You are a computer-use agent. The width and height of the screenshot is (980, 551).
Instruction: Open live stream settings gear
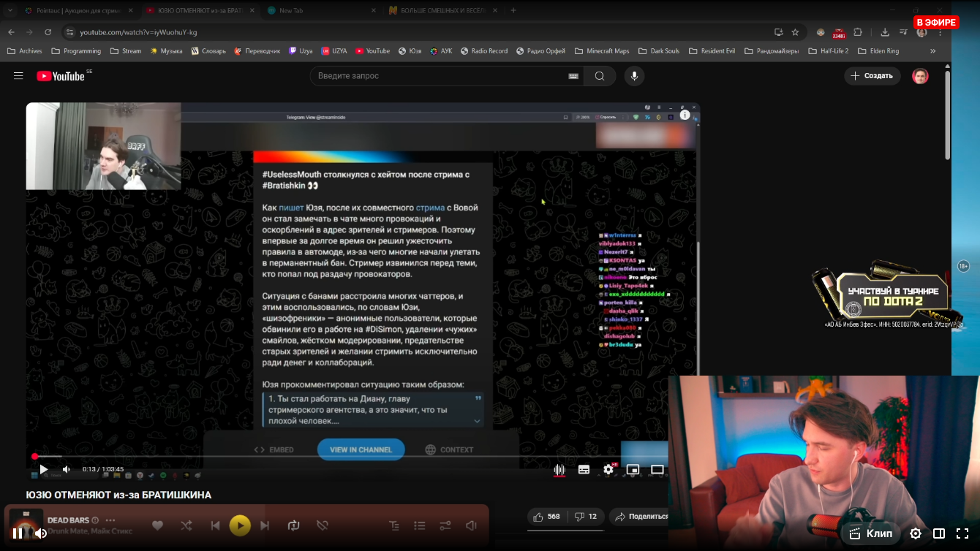916,533
